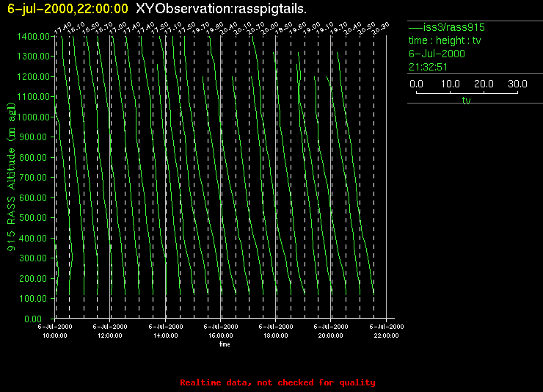Click the x-axis time label '10:00:00'
The height and width of the screenshot is (392, 543).
pos(55,335)
